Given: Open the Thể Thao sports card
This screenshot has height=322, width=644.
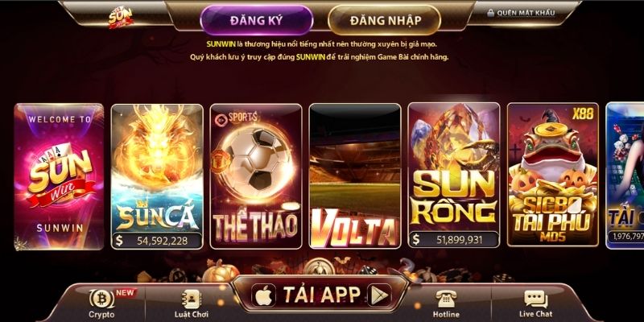Looking at the screenshot, I should pyautogui.click(x=256, y=176).
